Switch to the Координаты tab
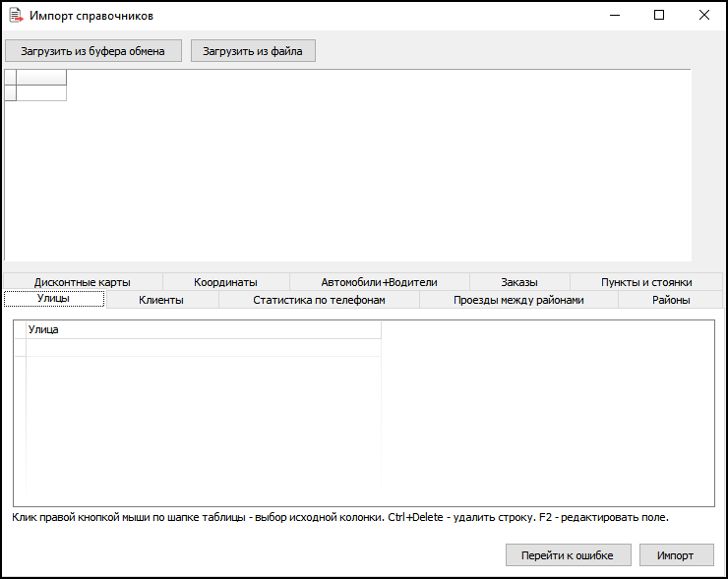 click(225, 282)
